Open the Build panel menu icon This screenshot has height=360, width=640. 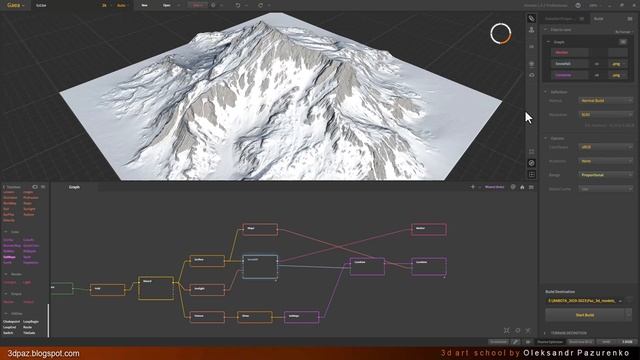[630, 18]
